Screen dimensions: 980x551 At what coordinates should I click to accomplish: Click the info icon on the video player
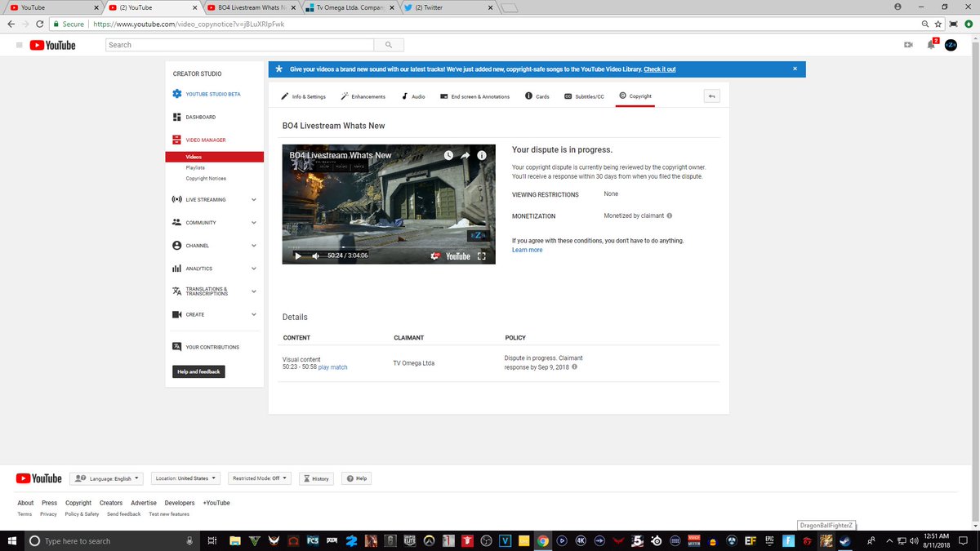point(483,155)
